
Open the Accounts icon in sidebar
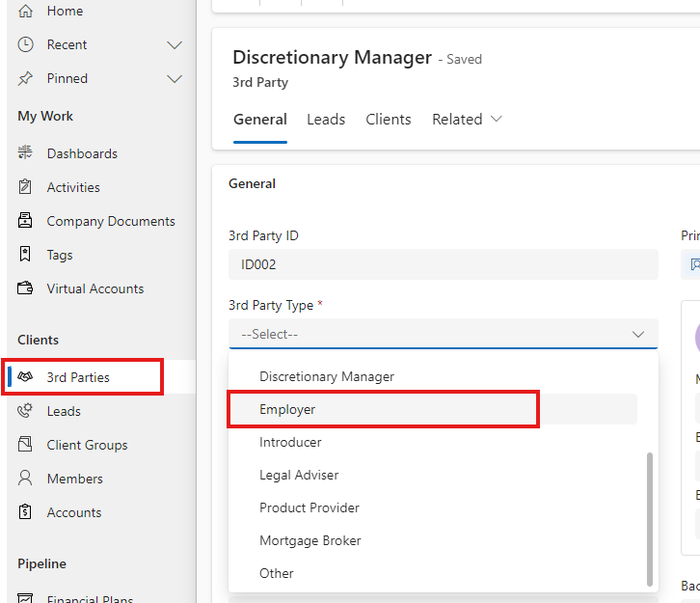26,512
